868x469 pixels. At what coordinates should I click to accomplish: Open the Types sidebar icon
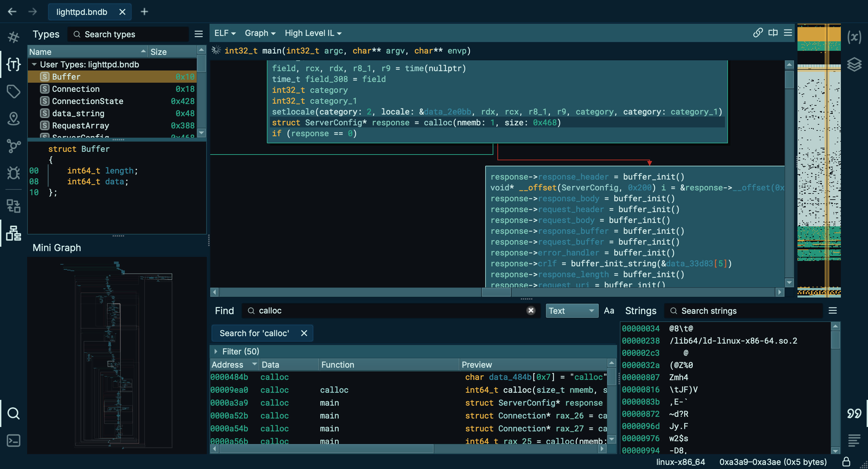[14, 64]
